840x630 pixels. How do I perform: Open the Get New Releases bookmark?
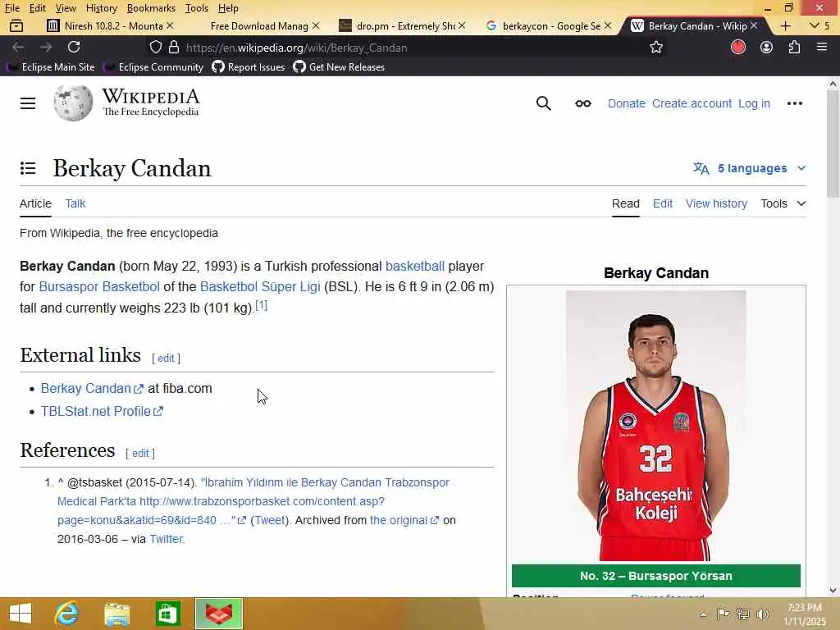(339, 67)
